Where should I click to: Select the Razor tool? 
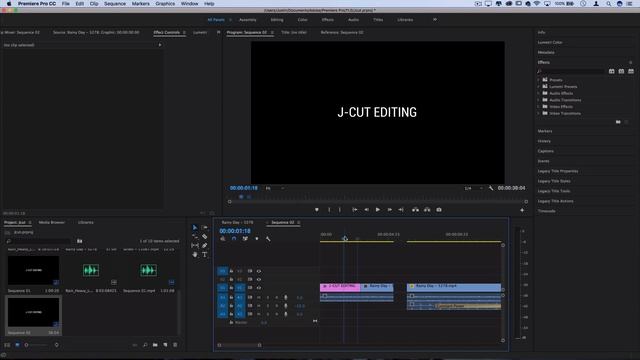point(204,236)
